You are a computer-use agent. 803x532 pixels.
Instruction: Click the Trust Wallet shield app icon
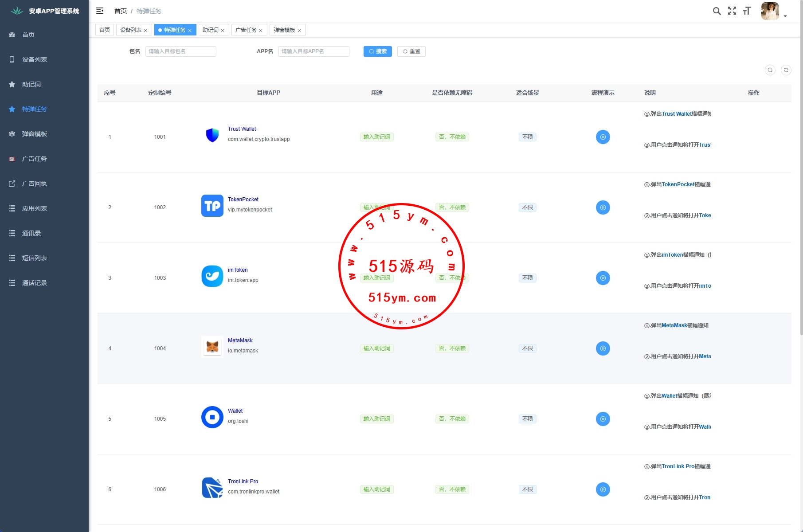[212, 135]
